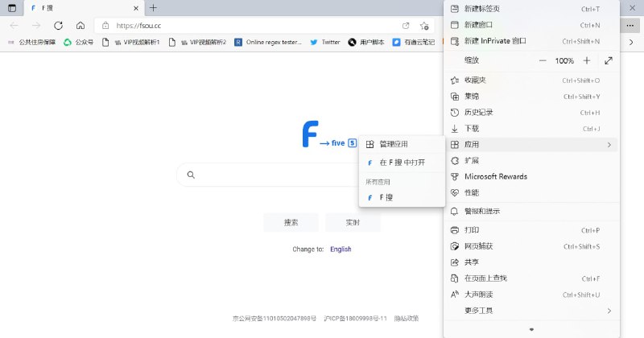
Task: Open this site as an app icon in address bar
Action: [x=406, y=26]
